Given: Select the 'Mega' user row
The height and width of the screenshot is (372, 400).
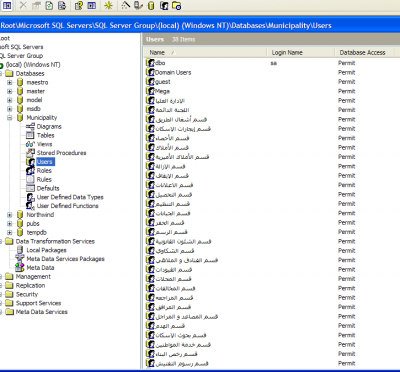Looking at the screenshot, I should [162, 91].
